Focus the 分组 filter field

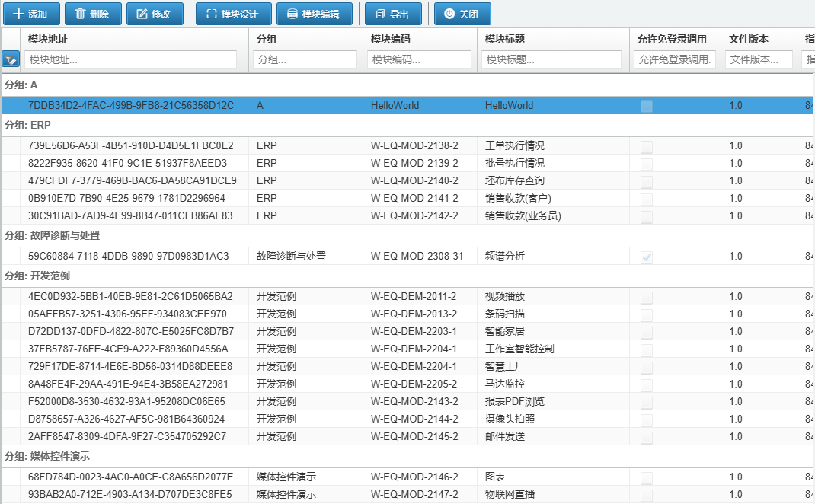pos(305,59)
